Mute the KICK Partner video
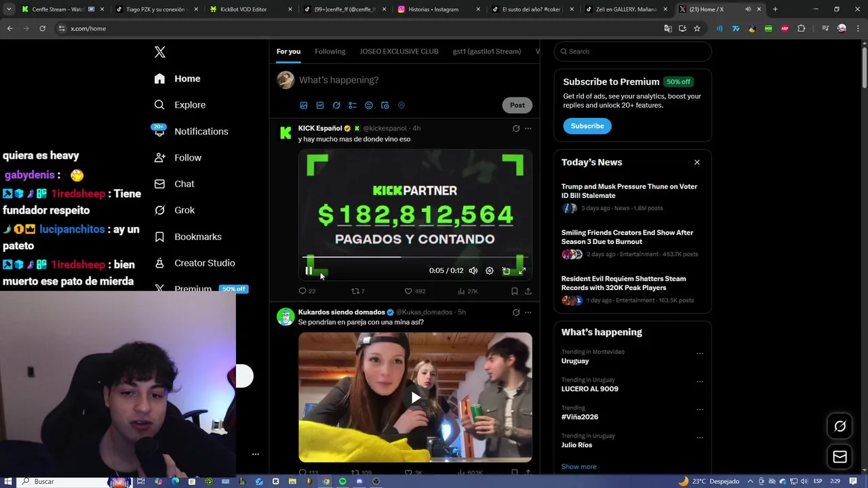 [473, 270]
